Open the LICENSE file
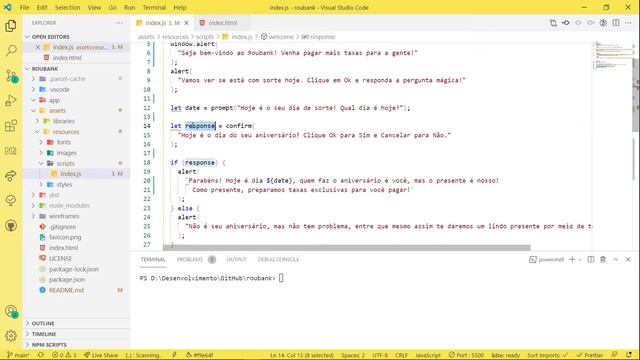The image size is (640, 360). [60, 258]
